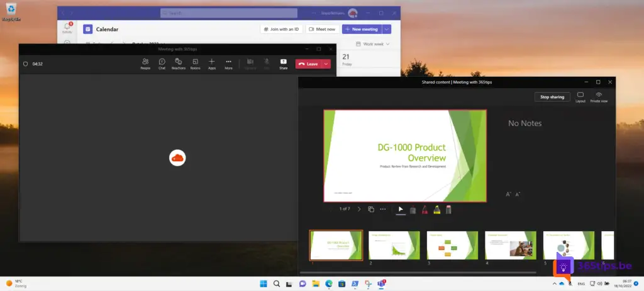Toggle the camera in meeting toolbar
644x291 pixels.
[x=250, y=63]
